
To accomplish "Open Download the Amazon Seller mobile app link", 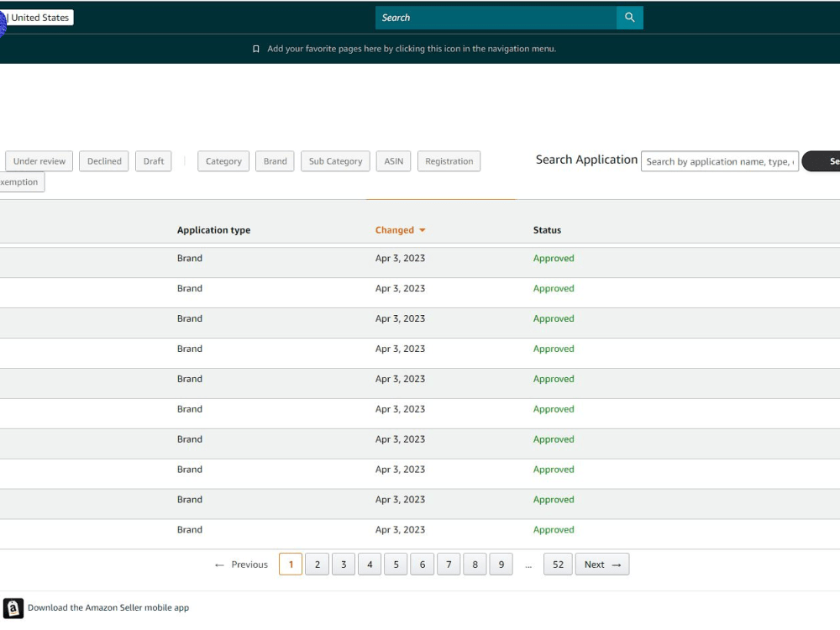I will (x=108, y=608).
